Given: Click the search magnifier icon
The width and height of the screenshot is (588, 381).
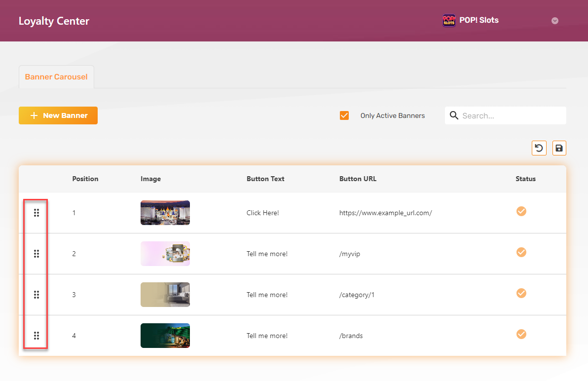Looking at the screenshot, I should coord(454,115).
